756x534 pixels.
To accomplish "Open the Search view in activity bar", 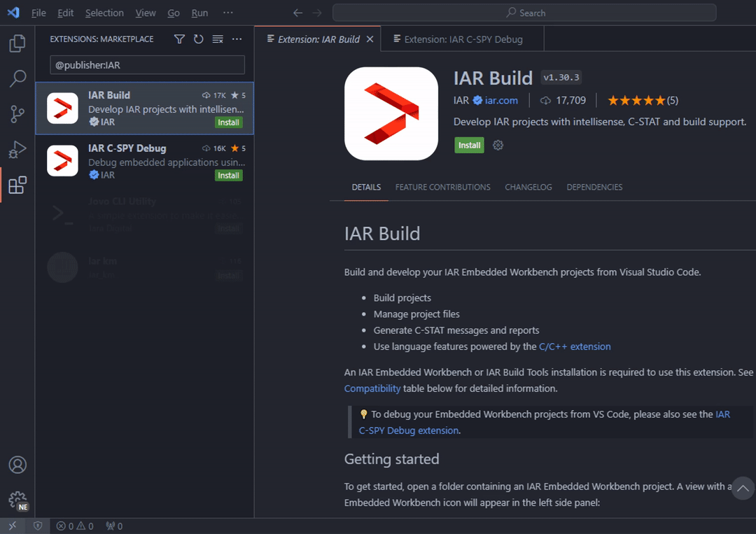I will pyautogui.click(x=17, y=78).
